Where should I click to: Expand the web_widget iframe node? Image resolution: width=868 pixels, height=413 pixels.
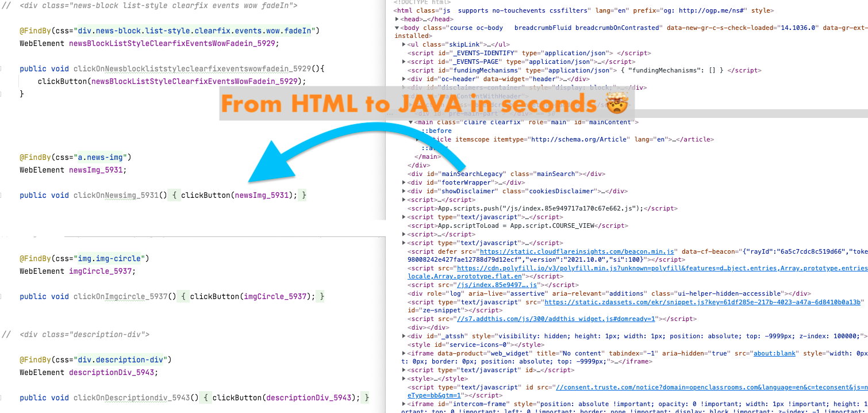tap(405, 353)
